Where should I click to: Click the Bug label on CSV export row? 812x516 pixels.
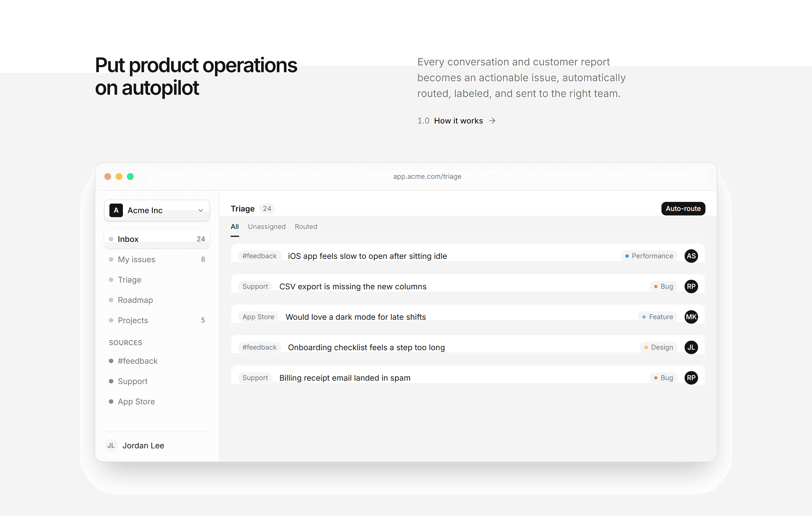(x=663, y=286)
